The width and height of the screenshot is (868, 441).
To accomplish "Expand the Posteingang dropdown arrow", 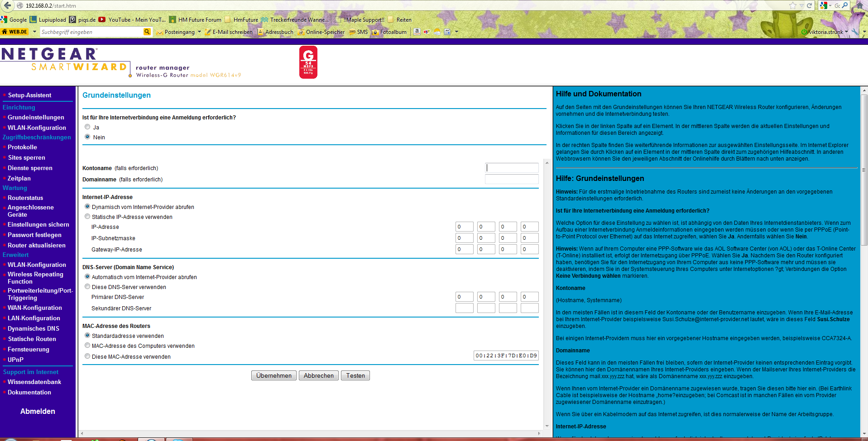I will pyautogui.click(x=199, y=32).
